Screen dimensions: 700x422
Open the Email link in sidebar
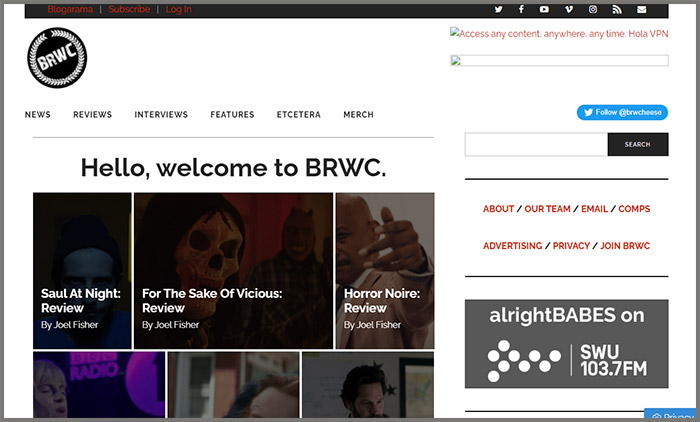594,209
